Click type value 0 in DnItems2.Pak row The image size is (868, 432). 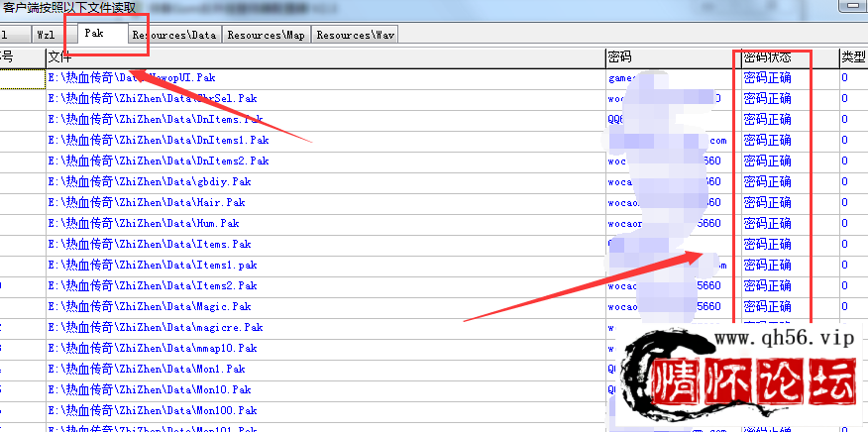pyautogui.click(x=845, y=162)
